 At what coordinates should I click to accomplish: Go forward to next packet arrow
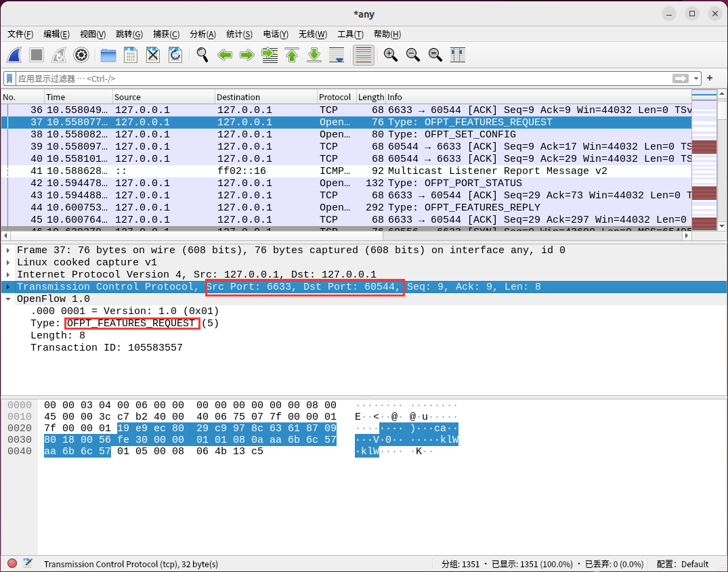(x=247, y=56)
